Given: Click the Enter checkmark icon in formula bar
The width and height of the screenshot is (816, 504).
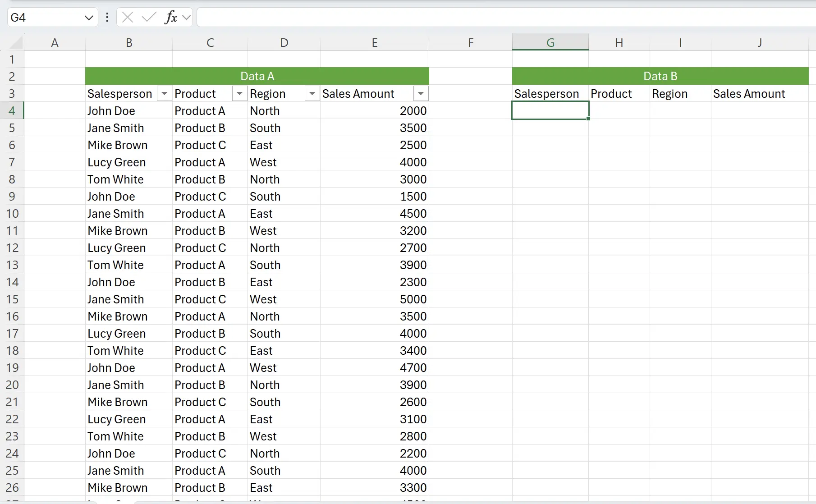Looking at the screenshot, I should 148,18.
